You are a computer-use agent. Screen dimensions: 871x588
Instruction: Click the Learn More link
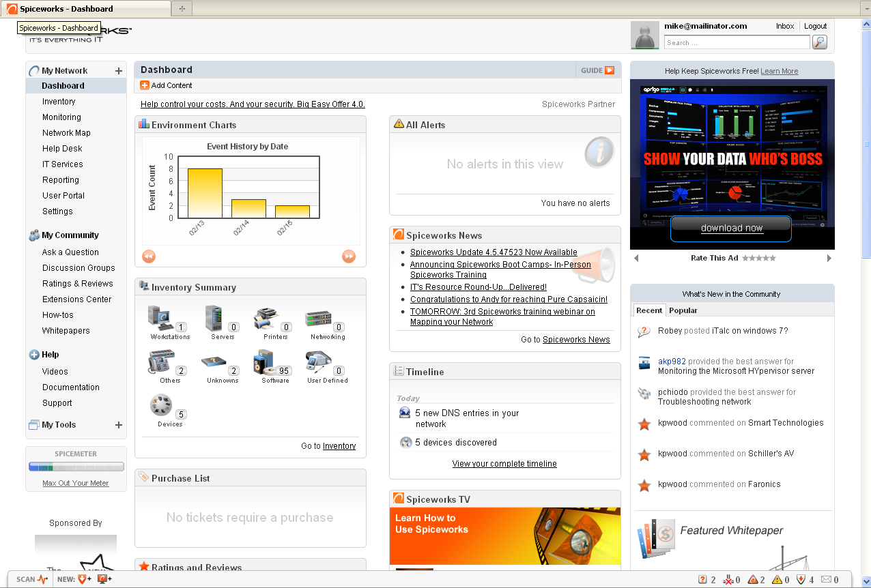tap(780, 71)
